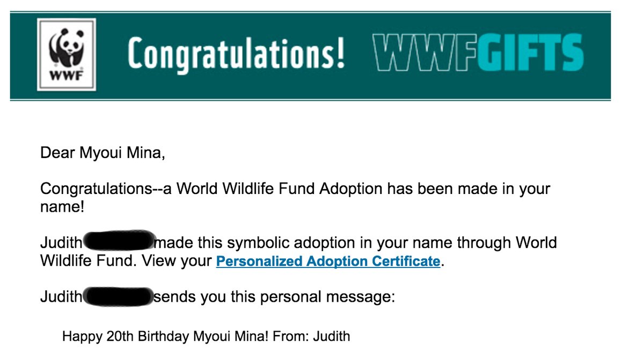Click "Judith" before "sends you this personal message"
Image resolution: width=644 pixels, height=358 pixels.
click(x=61, y=296)
